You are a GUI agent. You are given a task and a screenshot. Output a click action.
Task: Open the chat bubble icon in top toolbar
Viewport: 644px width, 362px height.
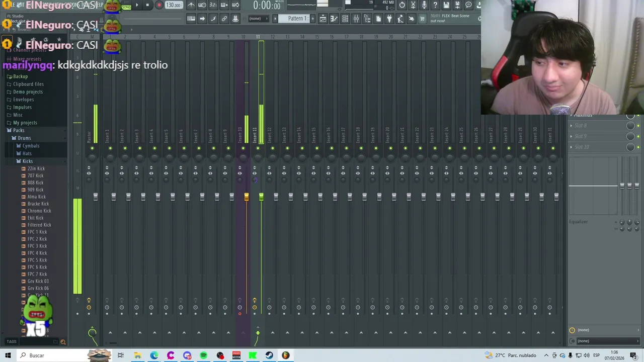pos(468,5)
